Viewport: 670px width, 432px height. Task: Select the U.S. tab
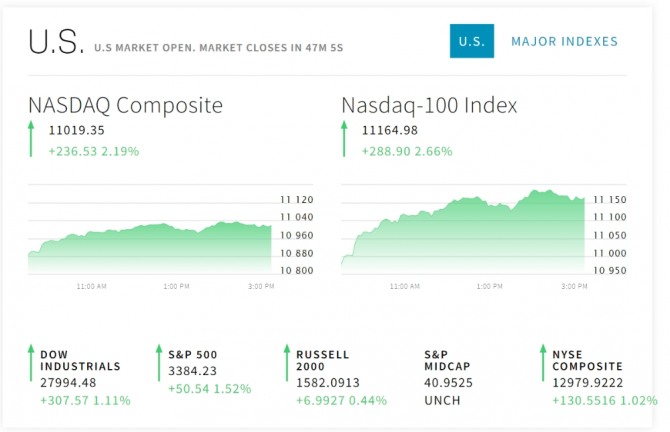point(471,42)
